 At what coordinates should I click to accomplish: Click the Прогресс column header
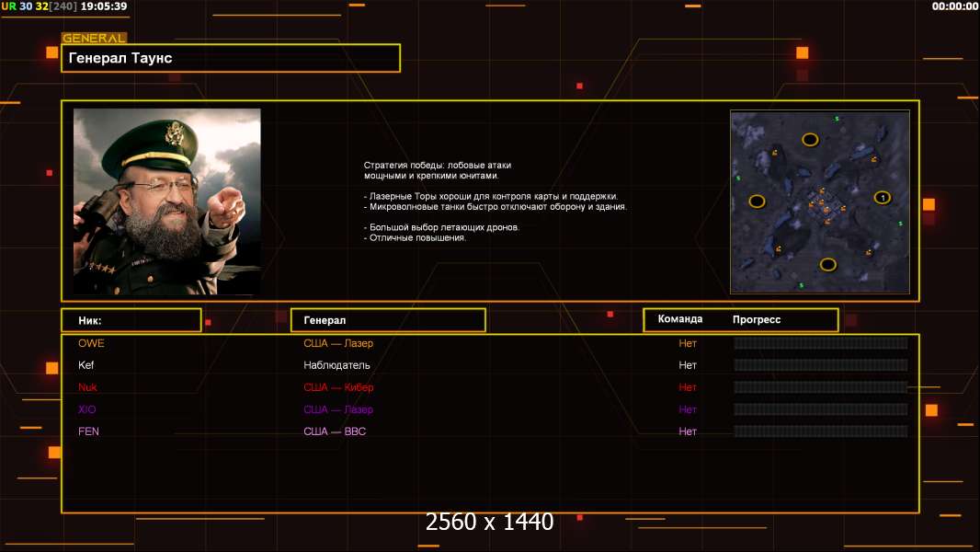[x=757, y=319]
